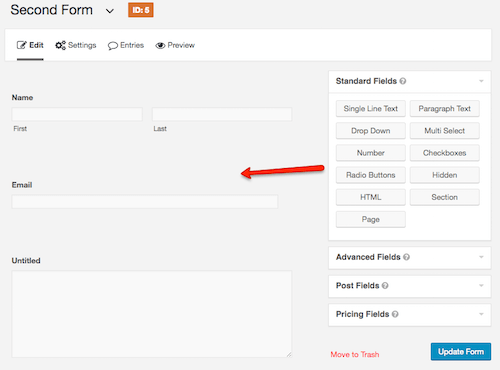500x370 pixels.
Task: Select the Email field label
Action: pyautogui.click(x=22, y=185)
